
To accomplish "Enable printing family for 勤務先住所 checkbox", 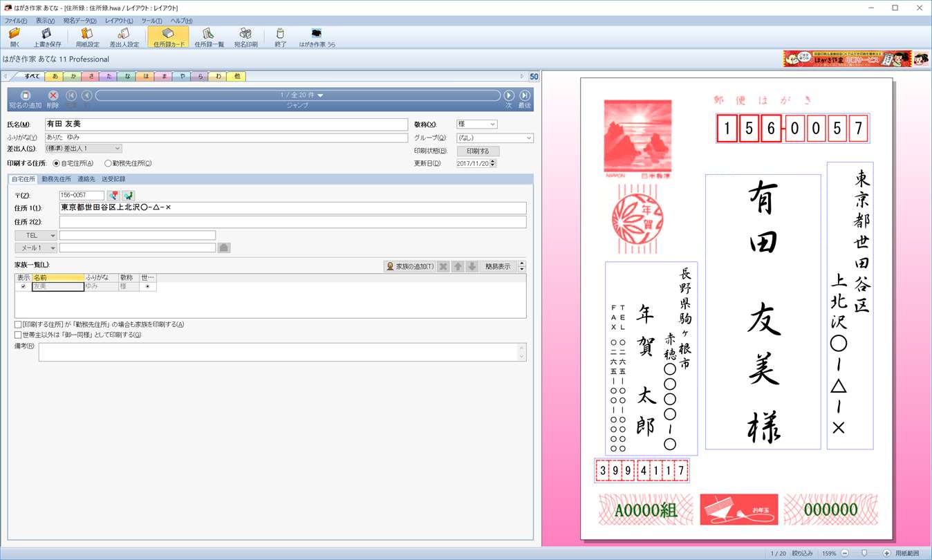I will point(18,324).
